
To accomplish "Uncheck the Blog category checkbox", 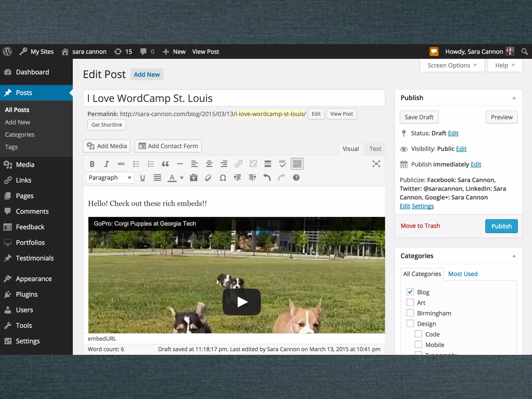I will tap(410, 292).
